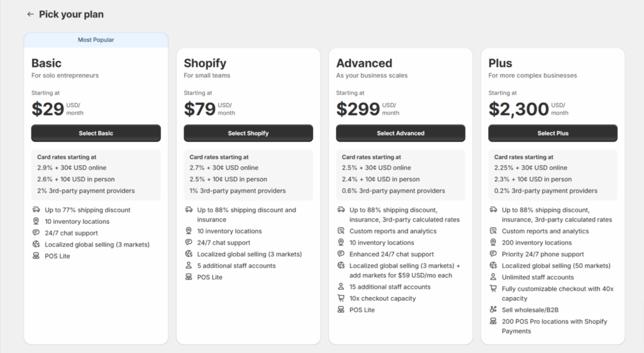Screen dimensions: 644x353
Task: Click reports icon beside Advanced Custom reports
Action: 341,231
